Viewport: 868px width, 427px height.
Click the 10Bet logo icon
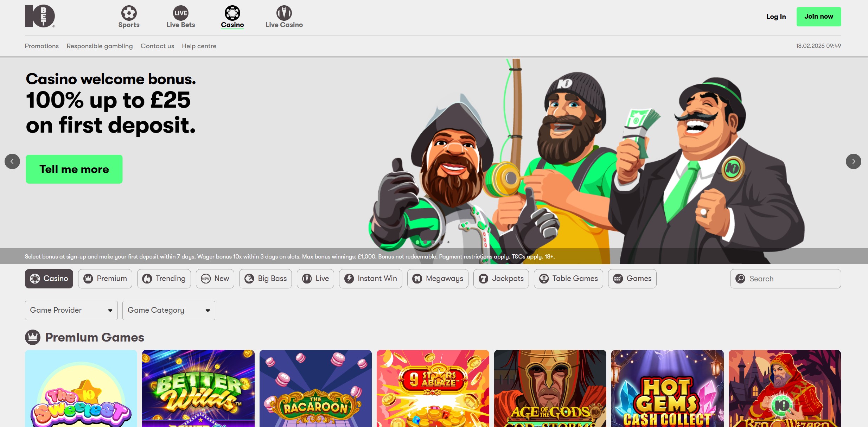(40, 16)
